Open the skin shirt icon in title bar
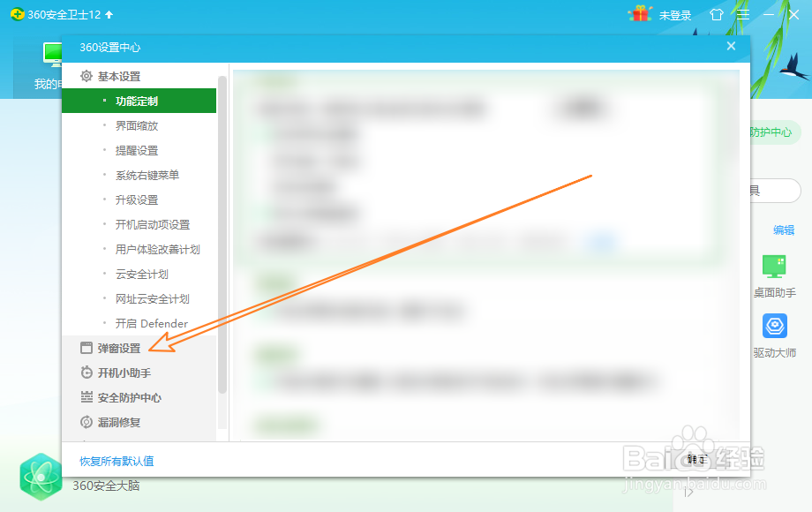The image size is (812, 512). 716,14
